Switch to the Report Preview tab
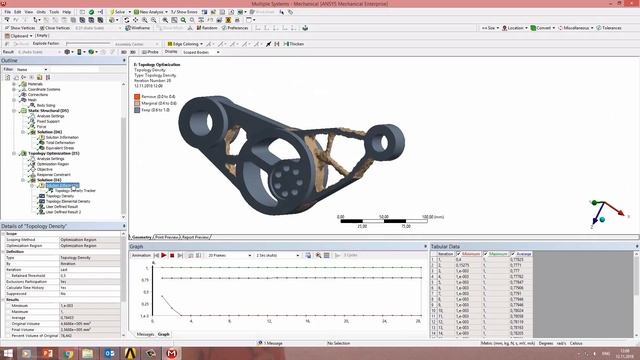This screenshot has width=640, height=360. pyautogui.click(x=195, y=237)
